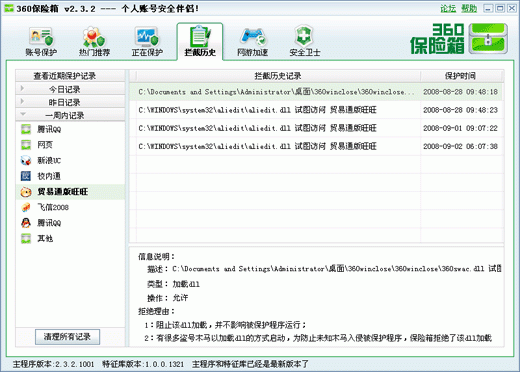Sort by the 保护时间 column header
The height and width of the screenshot is (372, 520).
(x=462, y=76)
